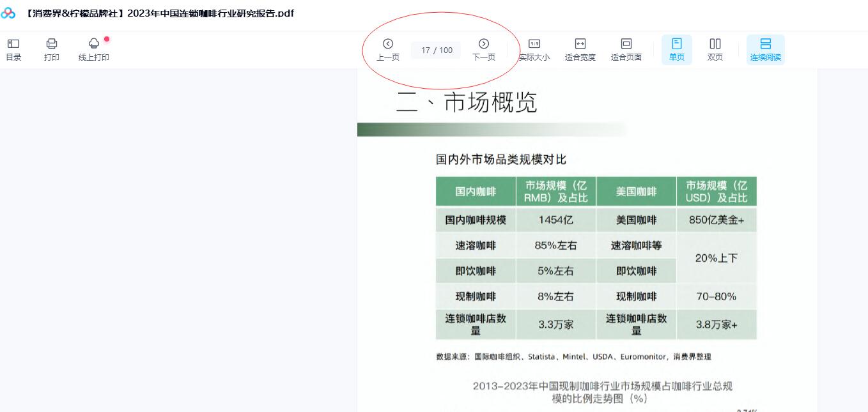Open the 目录 table of contents panel
The image size is (868, 412).
click(x=13, y=49)
